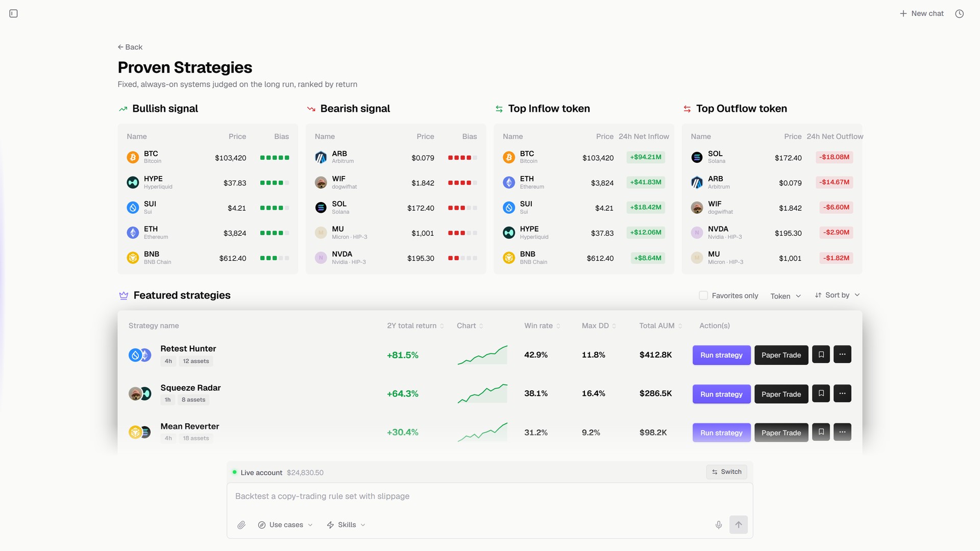The image size is (980, 551).
Task: Switch the live account
Action: (726, 472)
